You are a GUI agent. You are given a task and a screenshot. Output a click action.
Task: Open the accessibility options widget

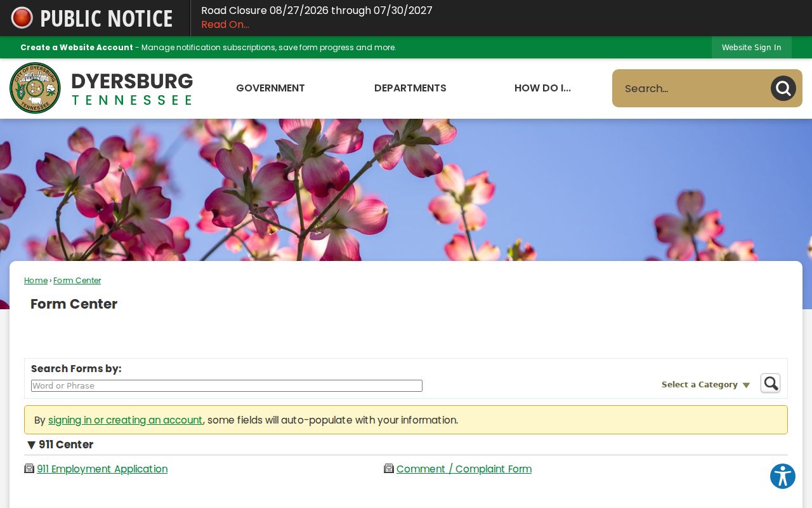click(x=783, y=476)
